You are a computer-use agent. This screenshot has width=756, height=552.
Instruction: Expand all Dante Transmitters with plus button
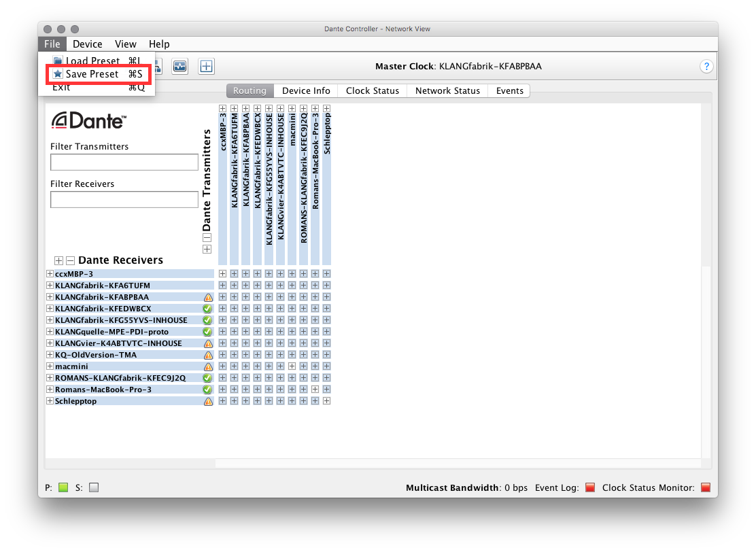pyautogui.click(x=207, y=249)
